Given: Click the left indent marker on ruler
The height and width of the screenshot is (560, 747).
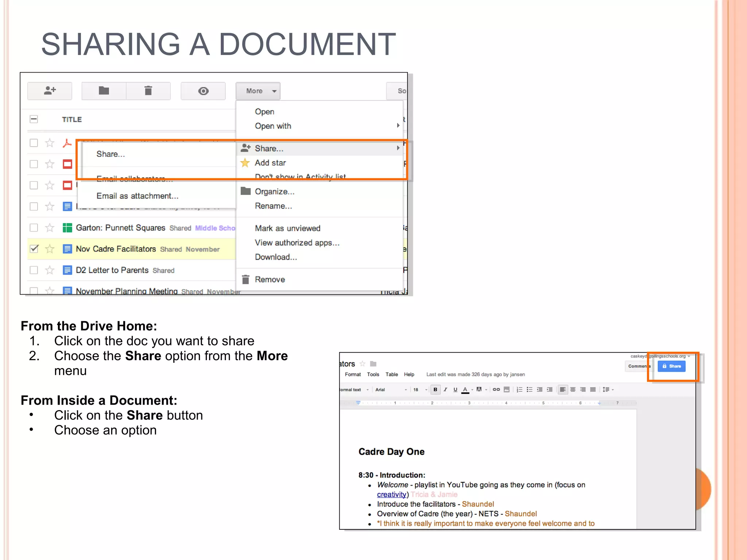Looking at the screenshot, I should tap(358, 403).
